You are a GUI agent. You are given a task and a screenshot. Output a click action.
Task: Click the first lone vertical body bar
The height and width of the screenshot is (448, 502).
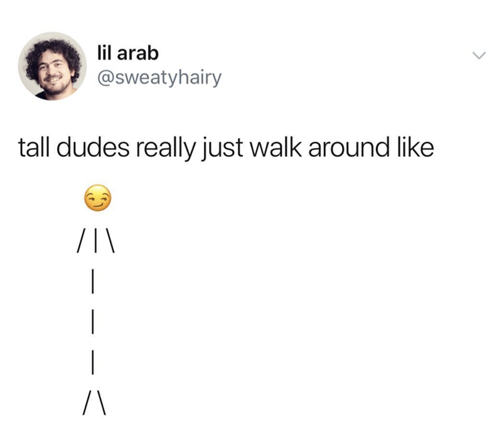pos(92,281)
